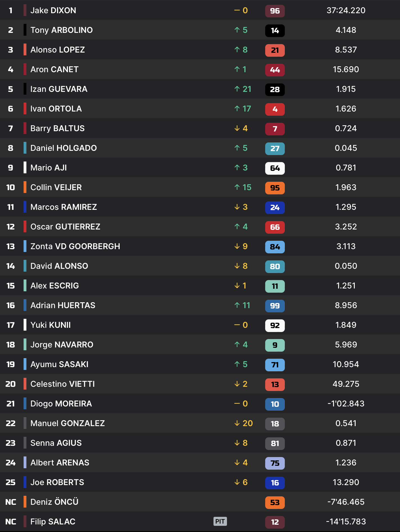This screenshot has width=400, height=532.
Task: Click the white number 64 badge
Action: (275, 168)
